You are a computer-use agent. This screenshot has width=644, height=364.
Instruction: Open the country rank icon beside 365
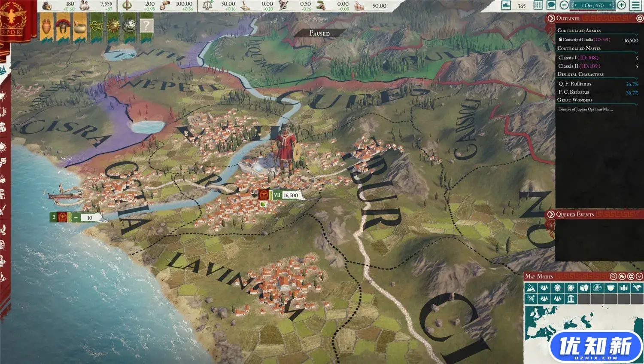pos(507,6)
